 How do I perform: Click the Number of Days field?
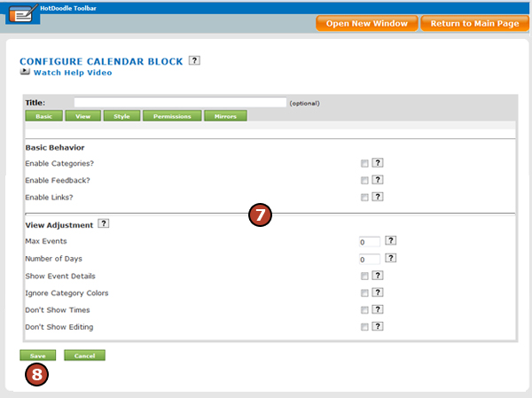pyautogui.click(x=370, y=259)
